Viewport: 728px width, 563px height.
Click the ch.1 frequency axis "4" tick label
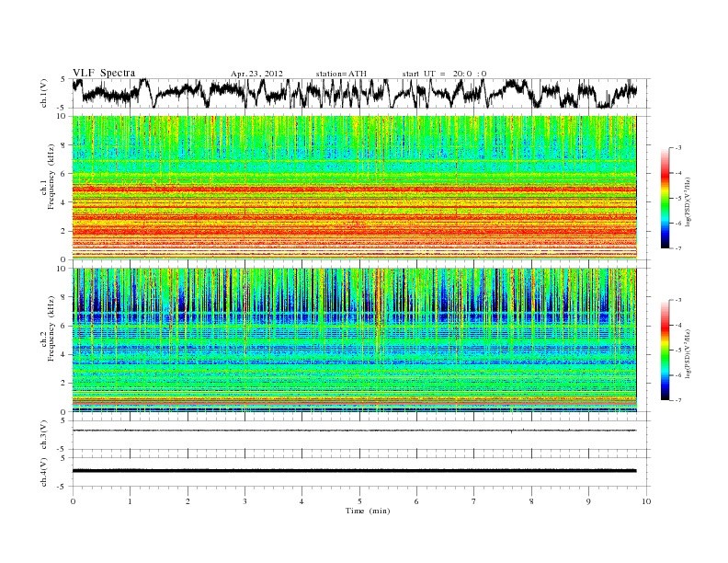(63, 202)
